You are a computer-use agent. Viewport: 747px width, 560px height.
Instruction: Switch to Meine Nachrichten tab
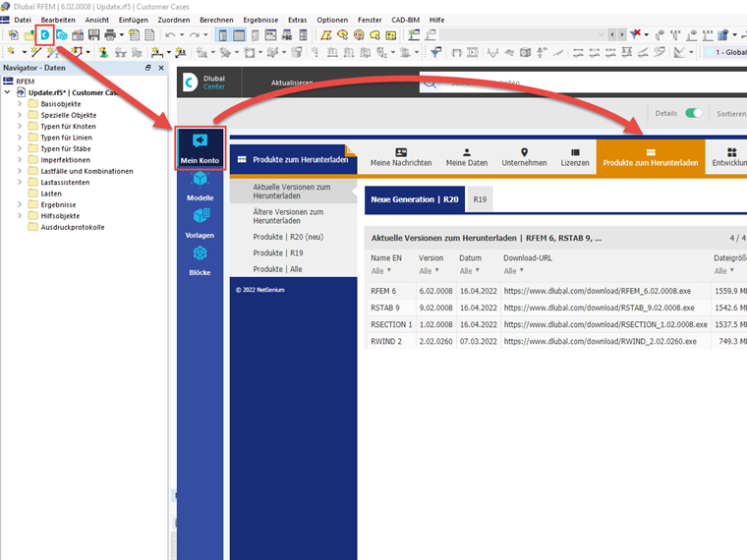point(401,157)
